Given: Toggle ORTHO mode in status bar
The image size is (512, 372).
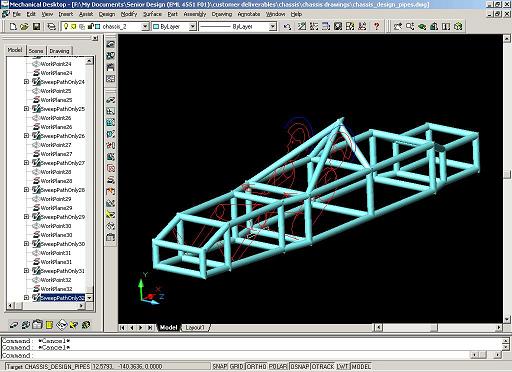Looking at the screenshot, I should 256,367.
